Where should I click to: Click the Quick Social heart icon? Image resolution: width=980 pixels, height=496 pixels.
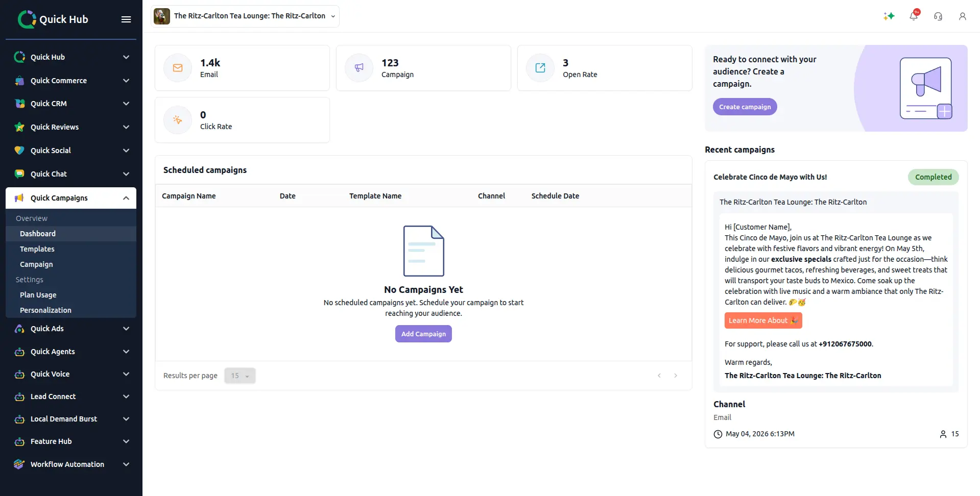[x=19, y=151]
